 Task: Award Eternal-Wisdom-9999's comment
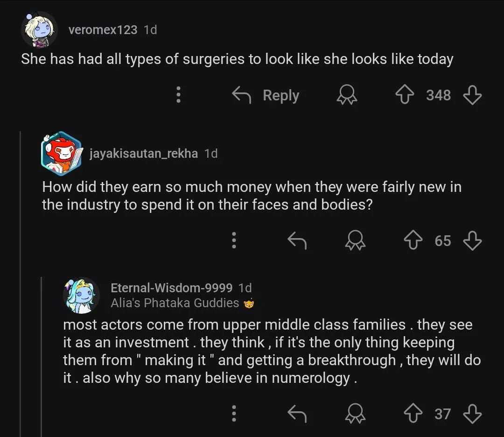click(x=356, y=414)
